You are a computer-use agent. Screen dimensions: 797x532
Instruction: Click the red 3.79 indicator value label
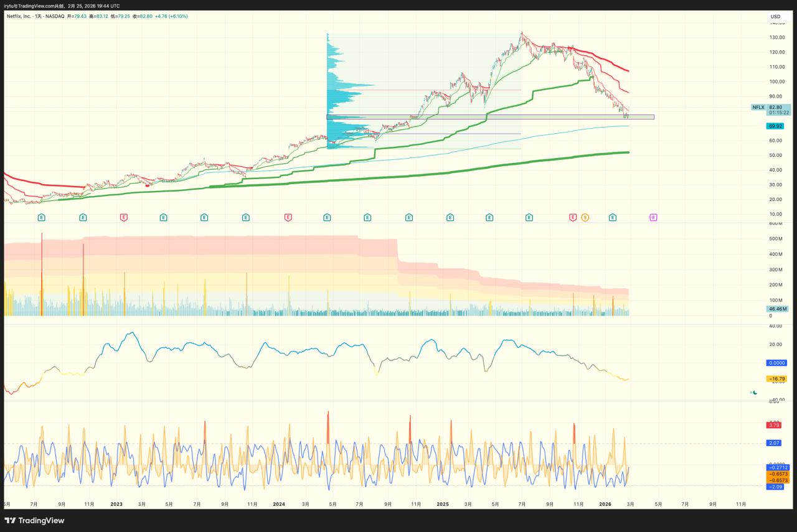click(x=774, y=426)
